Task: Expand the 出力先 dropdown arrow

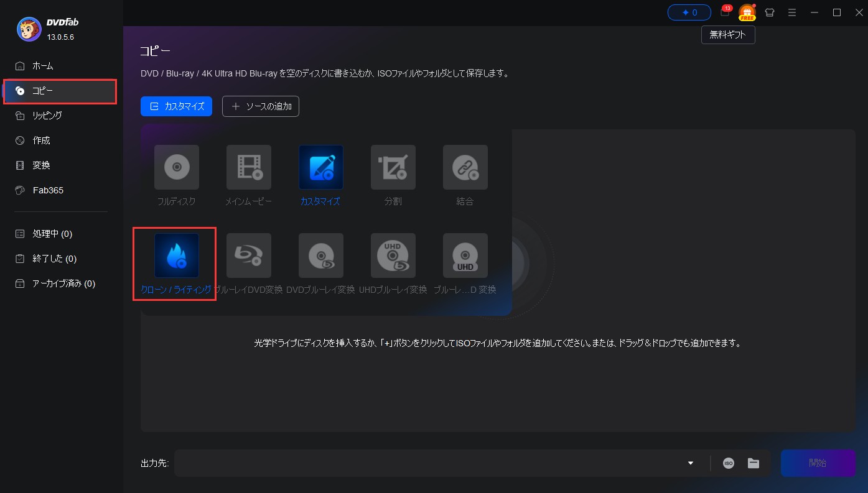Action: [691, 463]
